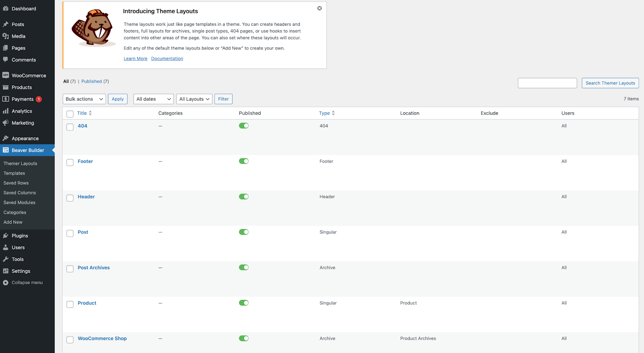Click the Search Themer Layouts button

tap(610, 83)
